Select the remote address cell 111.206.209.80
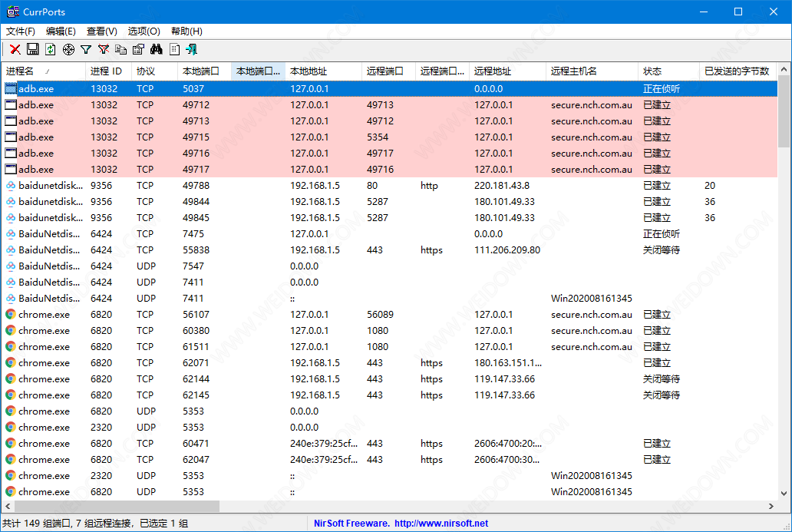 (x=507, y=250)
